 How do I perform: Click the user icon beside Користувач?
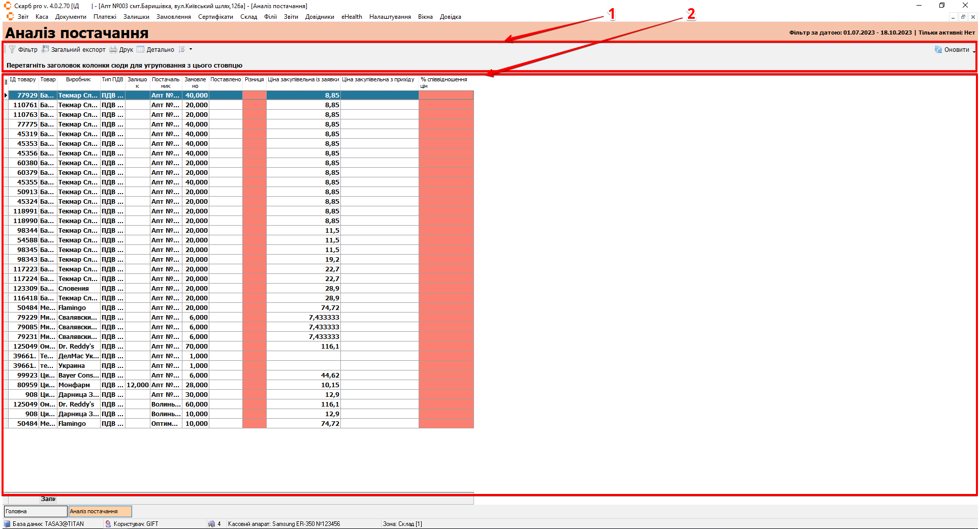point(108,524)
